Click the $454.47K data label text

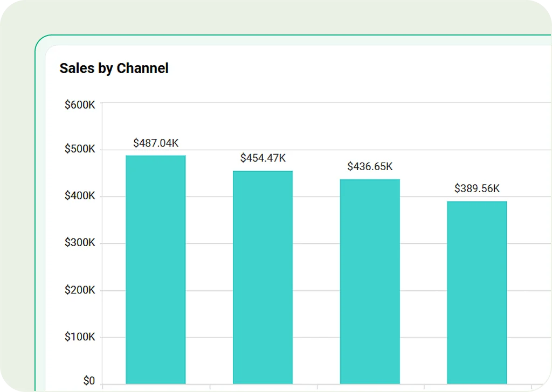263,158
